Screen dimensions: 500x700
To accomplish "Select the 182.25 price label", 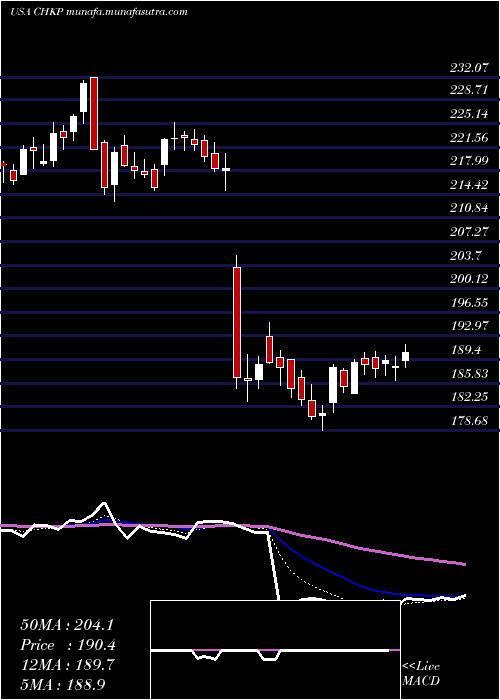I will click(469, 397).
